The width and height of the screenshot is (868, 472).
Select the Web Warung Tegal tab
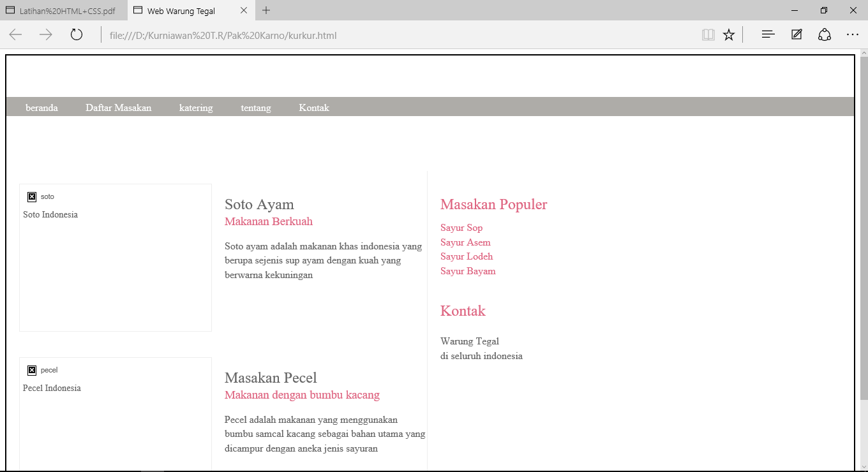[x=179, y=10]
